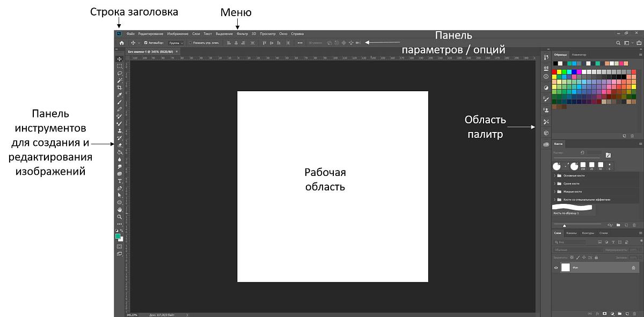Screen dimensions: 644x317
Task: Delete layer using the Layers panel trash icon
Action: 634,313
